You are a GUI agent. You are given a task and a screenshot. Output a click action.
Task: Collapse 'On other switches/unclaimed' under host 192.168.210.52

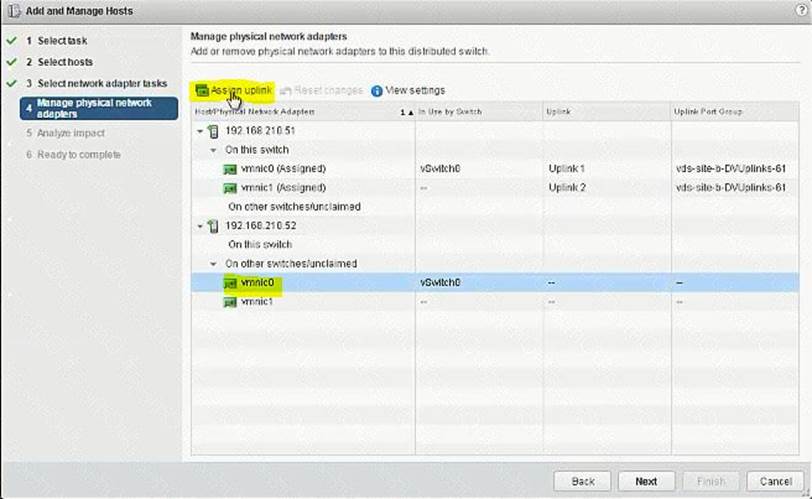(x=213, y=264)
